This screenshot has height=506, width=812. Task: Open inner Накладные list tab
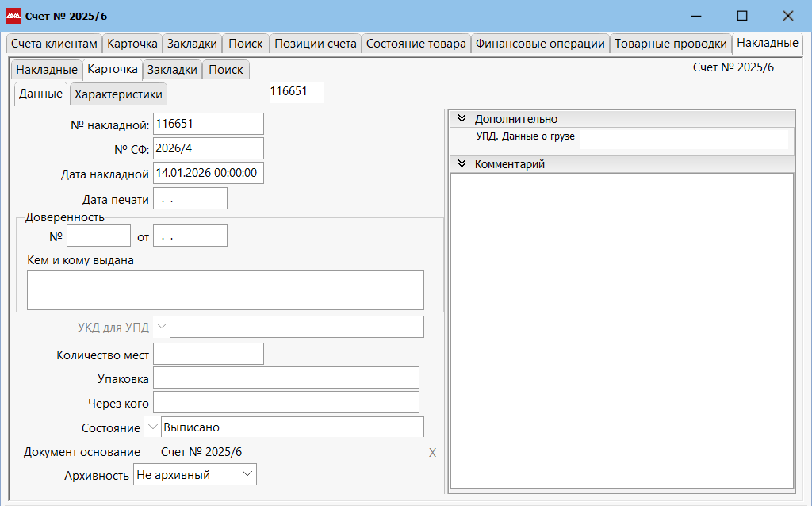coord(47,70)
